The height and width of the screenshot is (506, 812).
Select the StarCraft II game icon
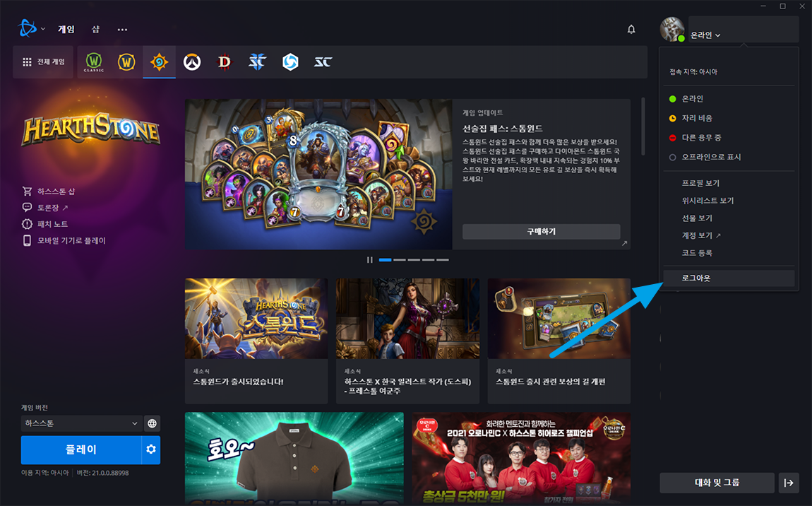pos(258,62)
